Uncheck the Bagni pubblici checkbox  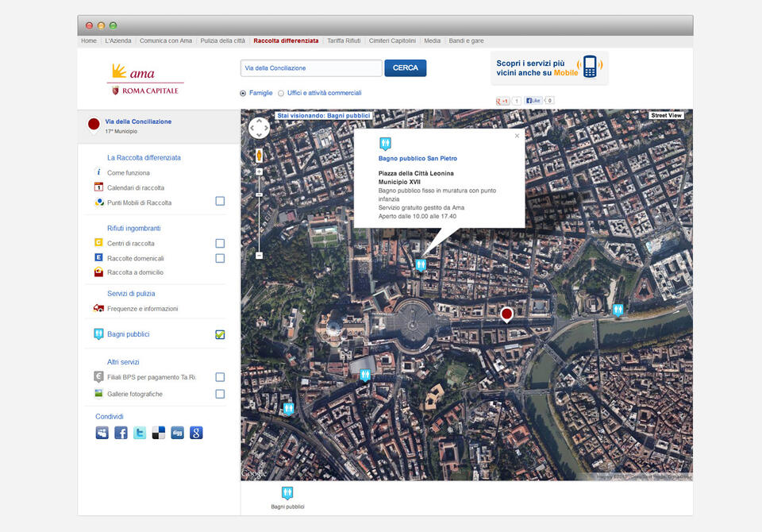point(220,334)
